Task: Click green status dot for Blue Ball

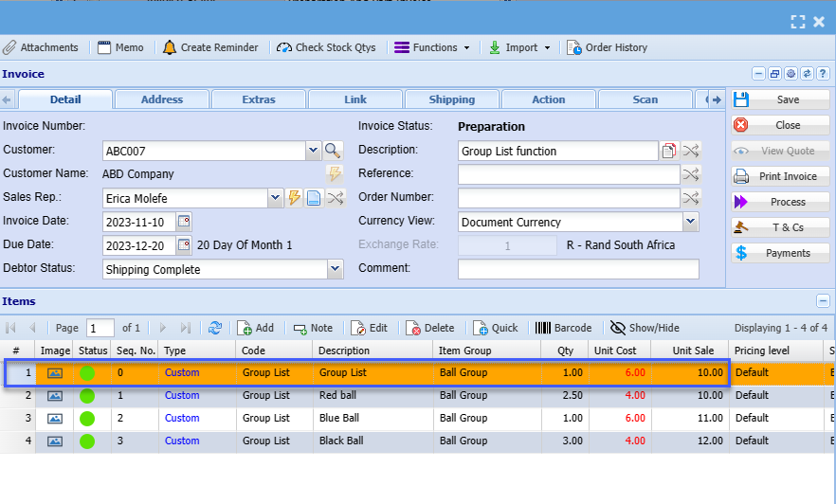Action: click(x=87, y=418)
